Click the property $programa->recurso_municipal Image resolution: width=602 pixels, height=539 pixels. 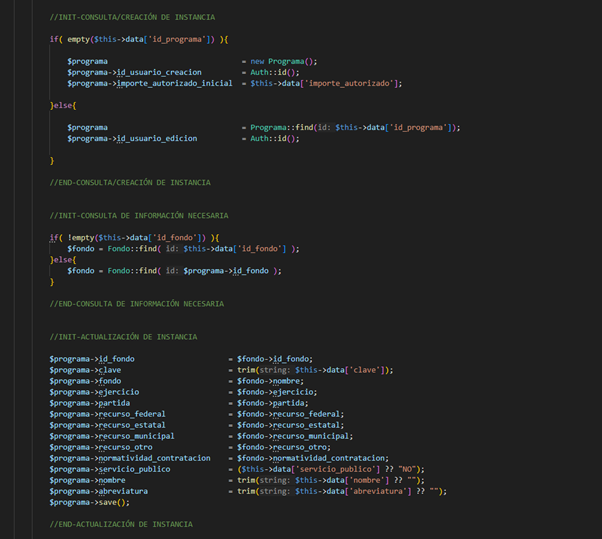112,436
